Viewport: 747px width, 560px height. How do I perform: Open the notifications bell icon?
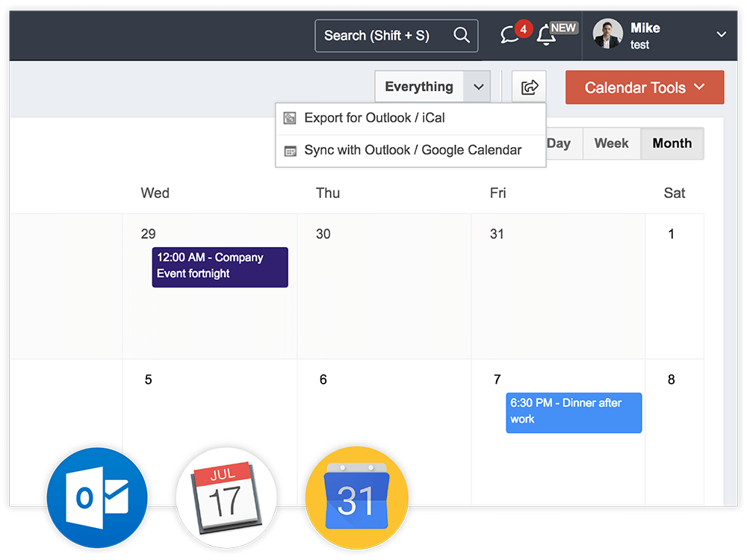(546, 36)
